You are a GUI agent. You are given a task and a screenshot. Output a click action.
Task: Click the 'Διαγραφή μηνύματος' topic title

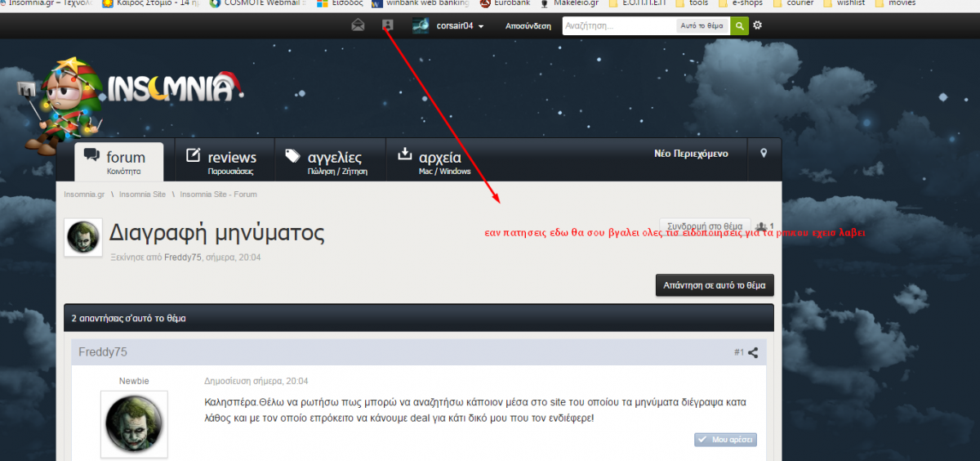point(217,233)
